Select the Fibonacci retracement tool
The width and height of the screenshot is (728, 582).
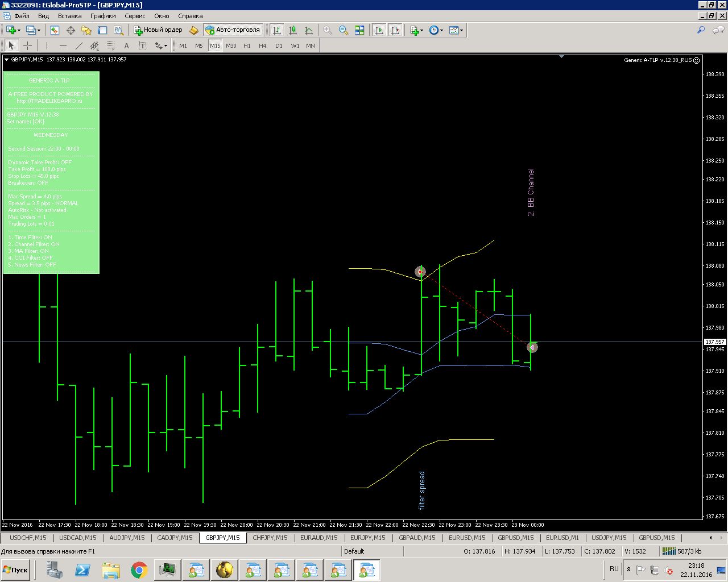(x=110, y=45)
